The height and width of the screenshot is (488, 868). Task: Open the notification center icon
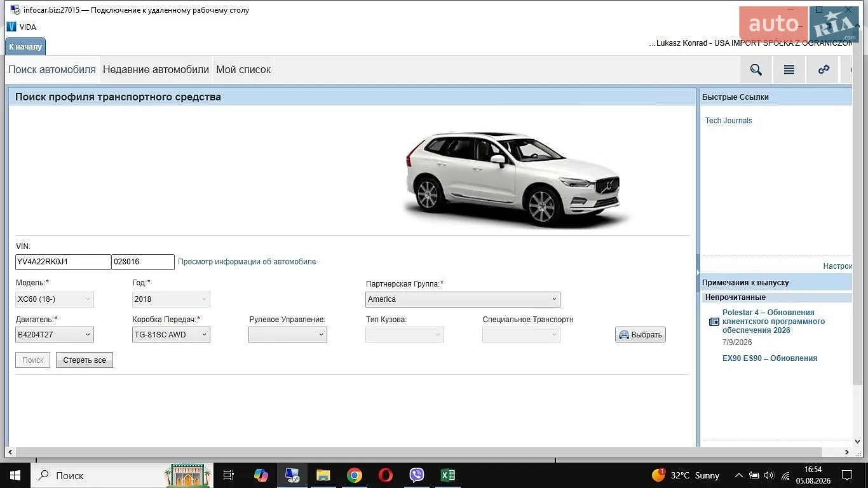(847, 475)
